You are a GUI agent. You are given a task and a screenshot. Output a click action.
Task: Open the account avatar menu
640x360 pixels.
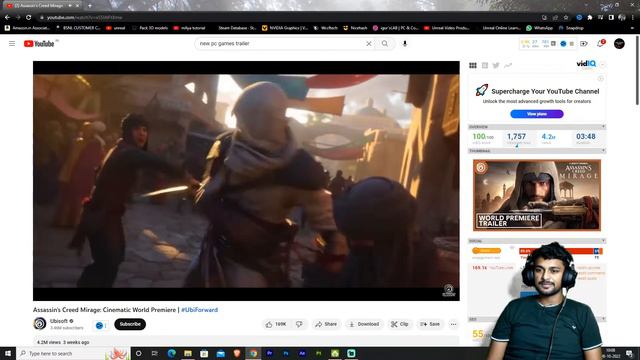click(619, 43)
